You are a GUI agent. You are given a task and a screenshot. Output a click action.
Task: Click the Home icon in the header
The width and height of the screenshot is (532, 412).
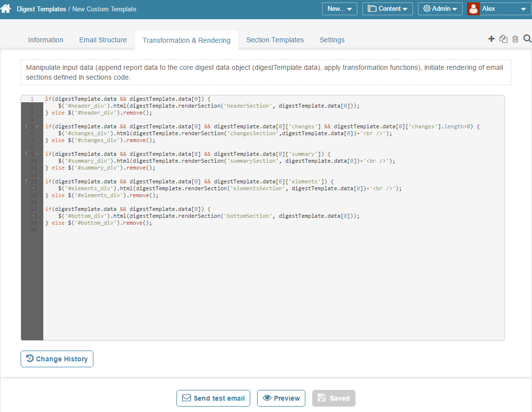[6, 9]
